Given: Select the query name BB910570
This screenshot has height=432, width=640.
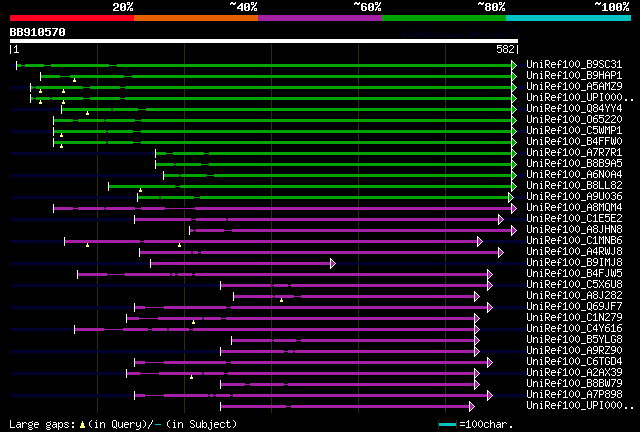Looking at the screenshot, I should [x=38, y=32].
